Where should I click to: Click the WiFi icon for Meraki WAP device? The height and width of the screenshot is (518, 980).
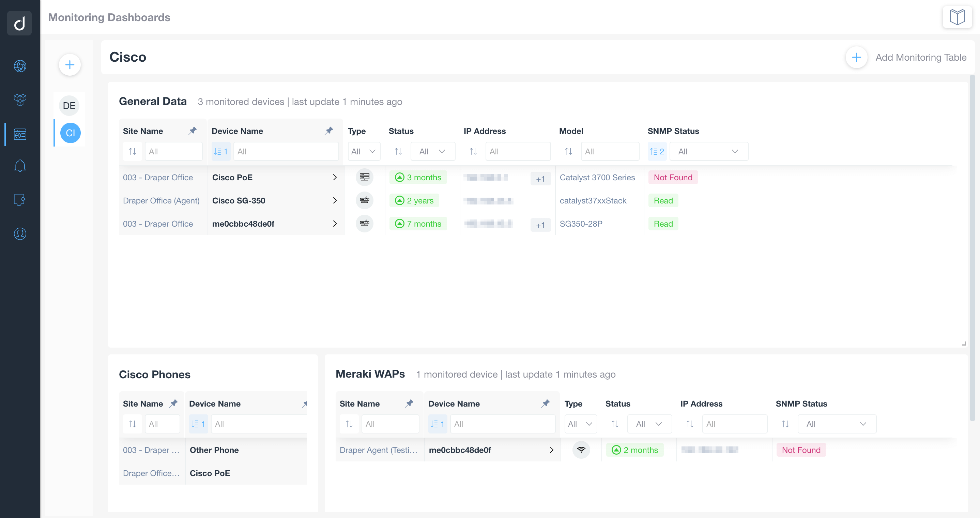pyautogui.click(x=580, y=449)
